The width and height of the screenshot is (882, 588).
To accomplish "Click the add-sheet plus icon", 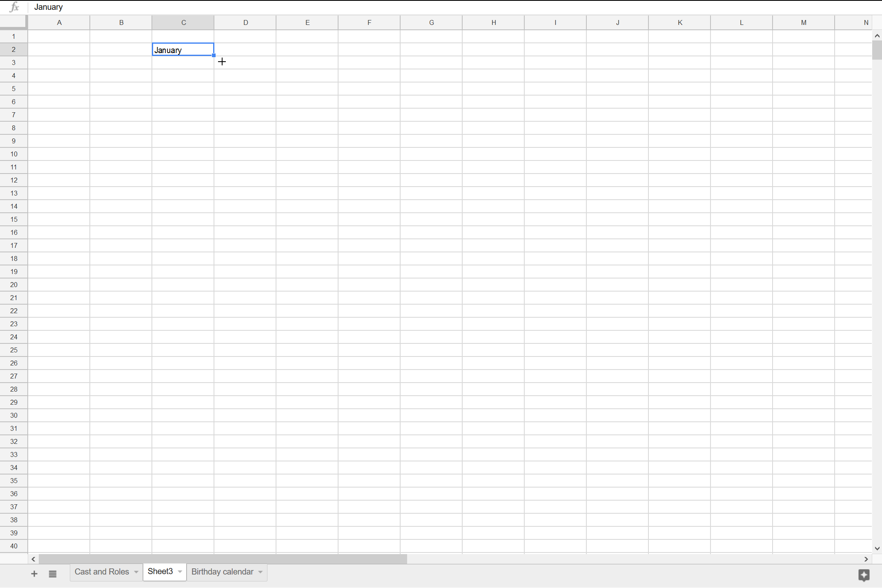I will [x=34, y=573].
